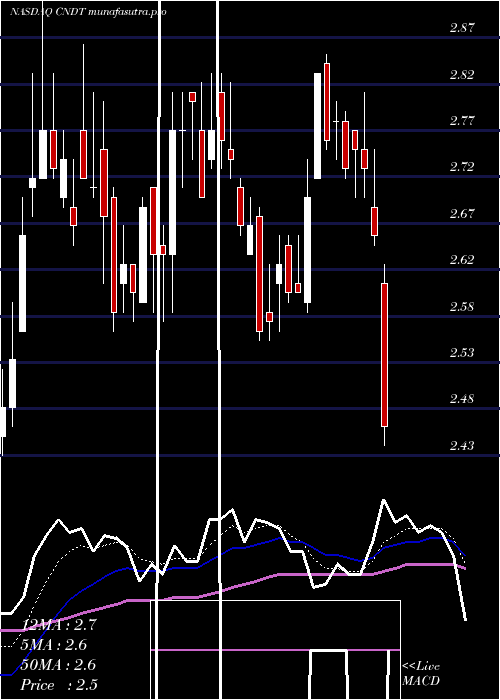Click the 2.62 price axis label
The height and width of the screenshot is (700, 500).
point(462,260)
